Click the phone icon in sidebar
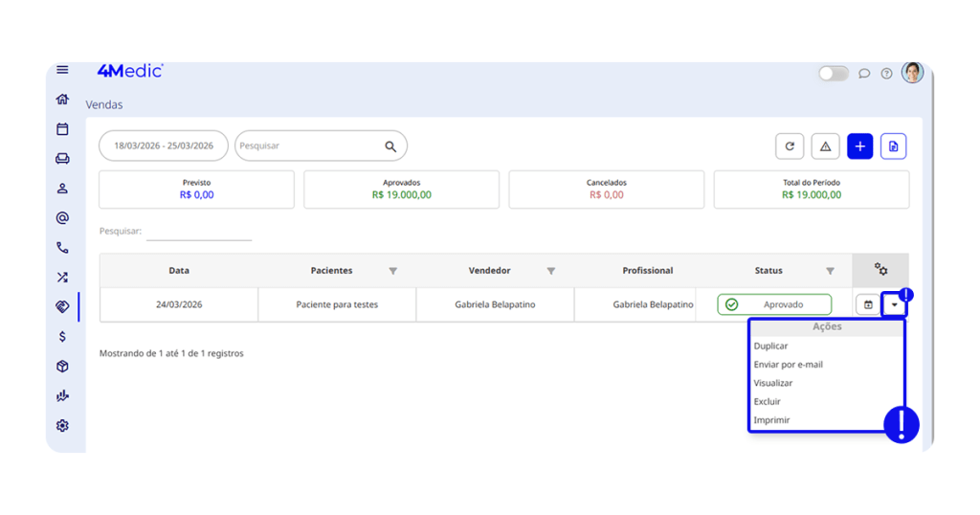 tap(62, 248)
